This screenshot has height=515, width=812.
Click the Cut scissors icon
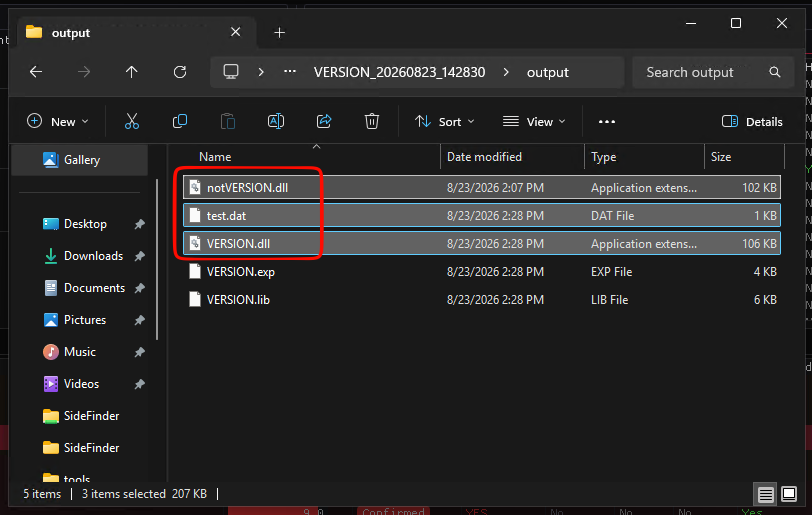132,122
